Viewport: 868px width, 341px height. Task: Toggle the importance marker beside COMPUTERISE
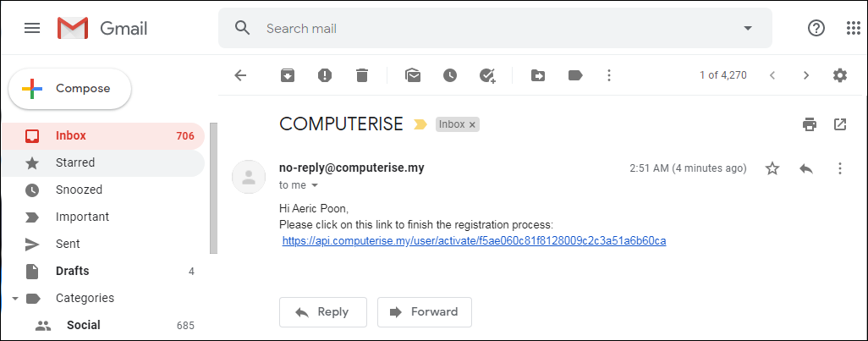click(420, 124)
